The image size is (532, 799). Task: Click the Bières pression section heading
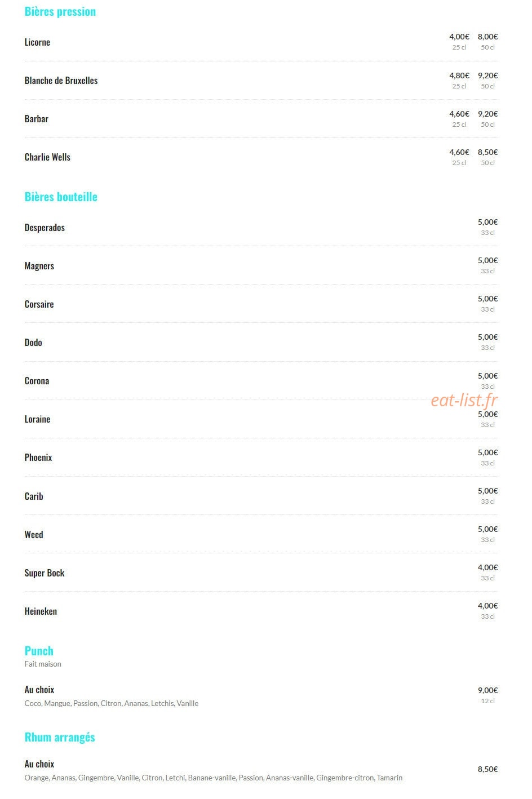tap(60, 12)
